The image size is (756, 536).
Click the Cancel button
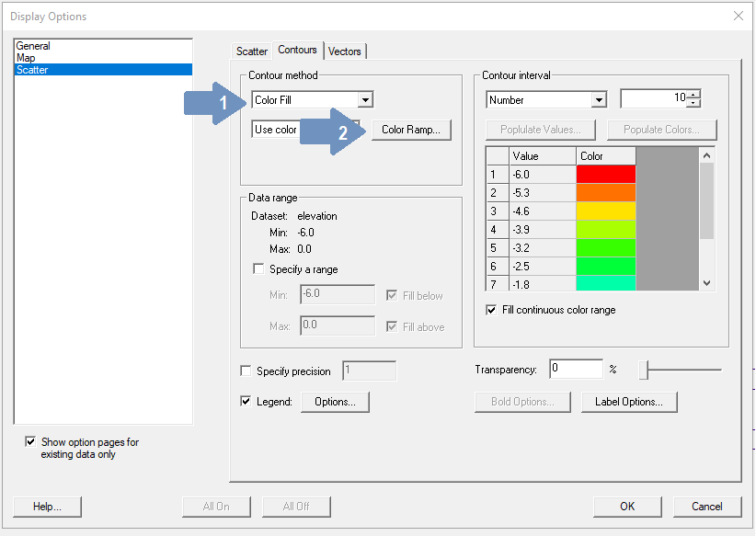click(x=707, y=507)
